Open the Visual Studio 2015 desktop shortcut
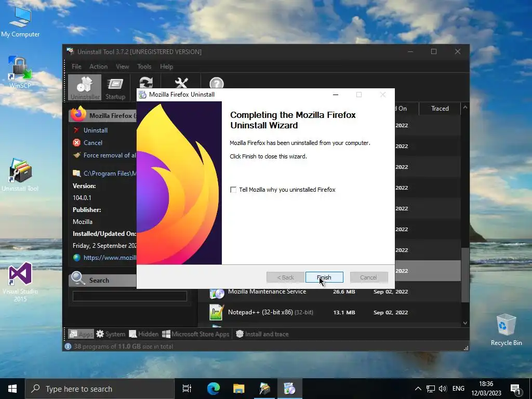 click(x=20, y=282)
